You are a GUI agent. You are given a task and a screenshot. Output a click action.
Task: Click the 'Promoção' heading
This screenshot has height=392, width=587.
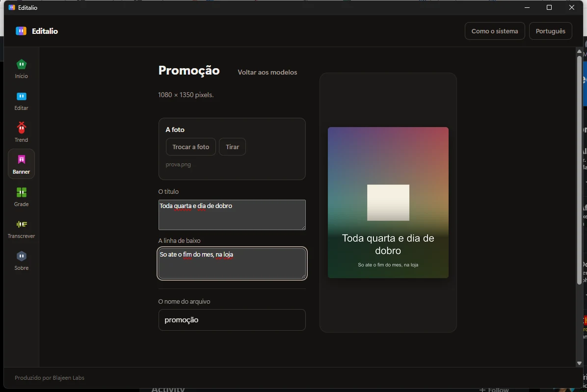188,71
